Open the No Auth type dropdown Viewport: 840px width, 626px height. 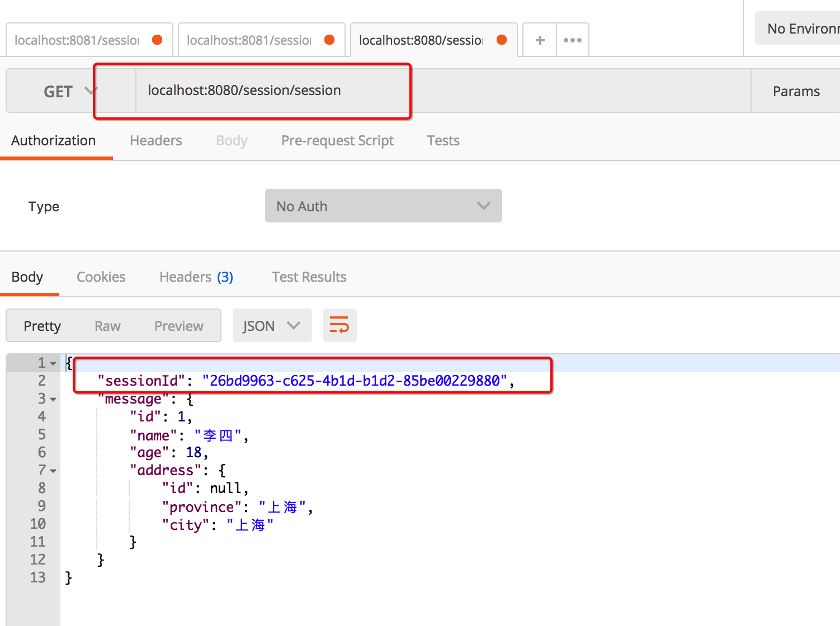click(x=383, y=206)
